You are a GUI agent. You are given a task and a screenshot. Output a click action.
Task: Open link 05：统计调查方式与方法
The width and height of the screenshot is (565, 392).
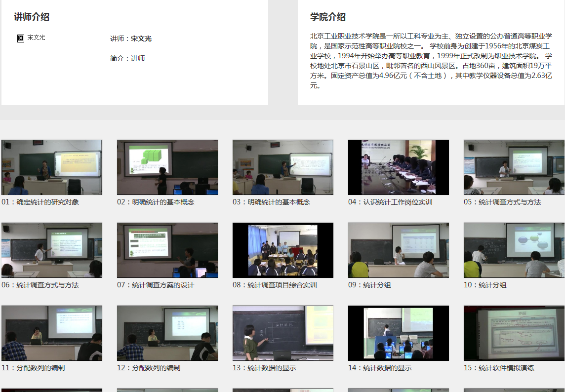coord(502,202)
